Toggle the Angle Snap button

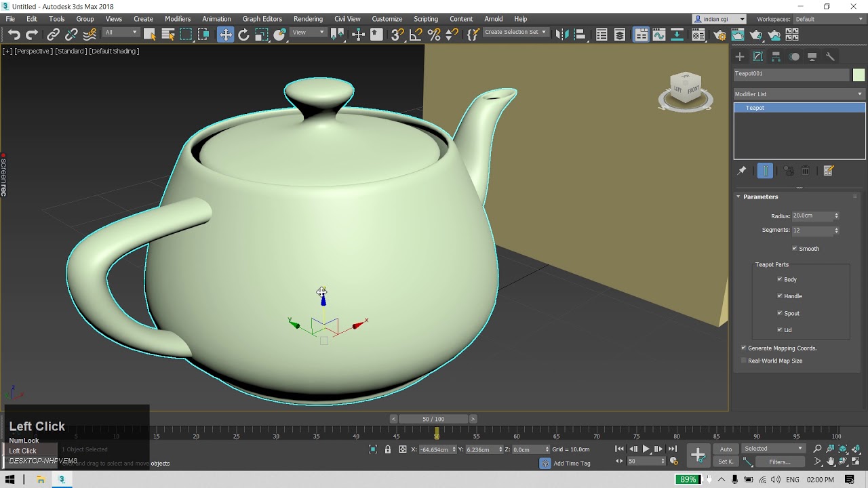[x=416, y=35]
